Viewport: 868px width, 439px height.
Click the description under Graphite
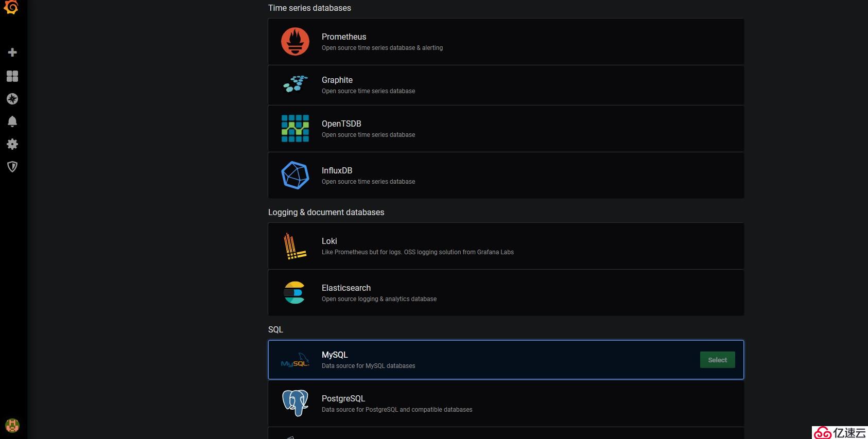click(368, 91)
